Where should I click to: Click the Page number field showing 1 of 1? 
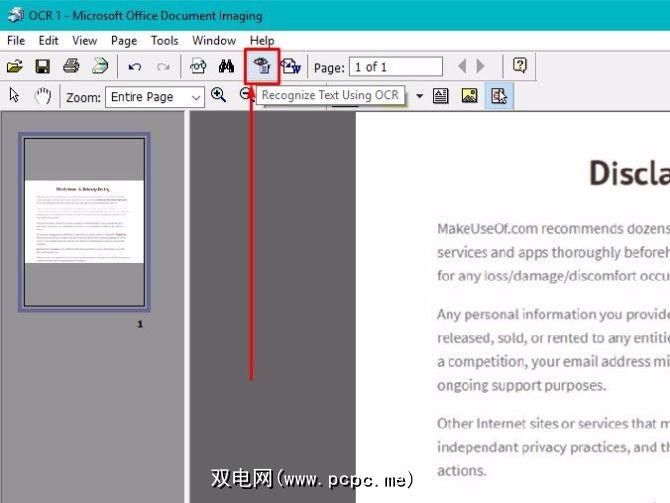pyautogui.click(x=396, y=67)
